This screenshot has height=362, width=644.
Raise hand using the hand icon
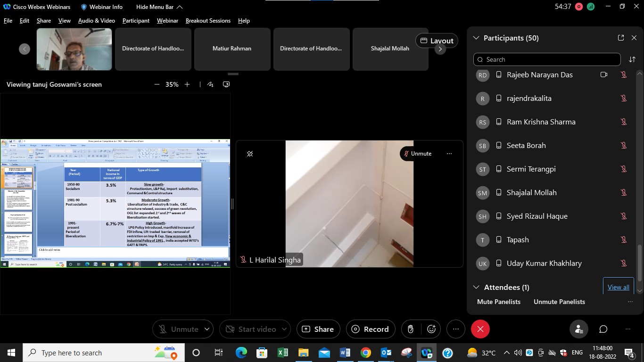pyautogui.click(x=411, y=329)
